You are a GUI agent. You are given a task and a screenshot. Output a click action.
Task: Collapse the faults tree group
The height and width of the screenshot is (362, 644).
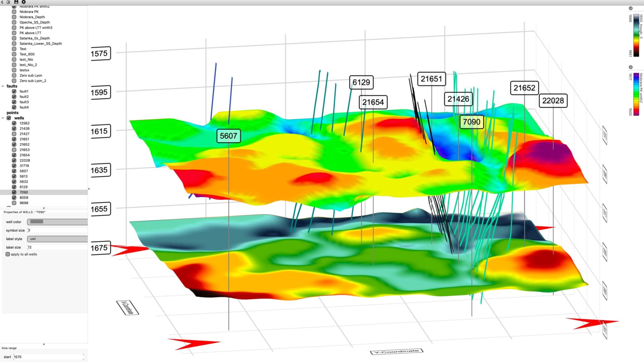point(3,86)
